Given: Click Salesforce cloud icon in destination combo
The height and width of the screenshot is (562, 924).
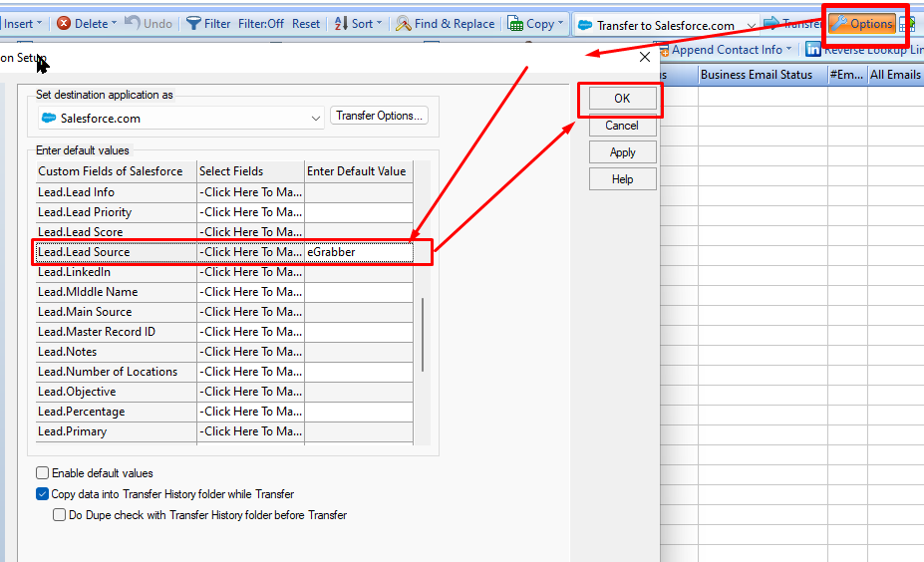Looking at the screenshot, I should click(49, 118).
